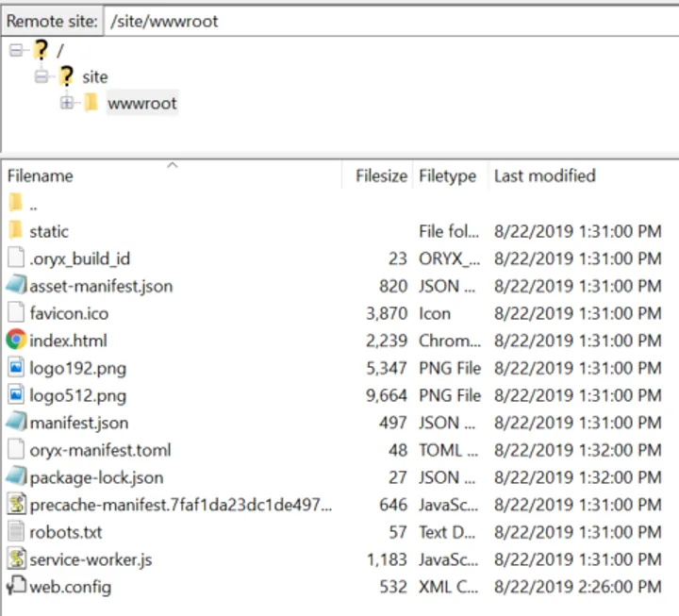Click the package-lock.json file icon
The width and height of the screenshot is (679, 616).
16,475
